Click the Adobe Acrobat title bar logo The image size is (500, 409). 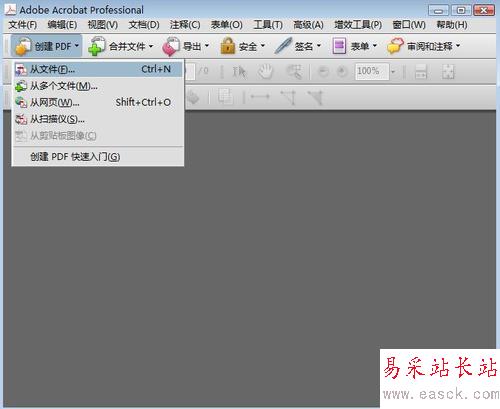tap(10, 10)
